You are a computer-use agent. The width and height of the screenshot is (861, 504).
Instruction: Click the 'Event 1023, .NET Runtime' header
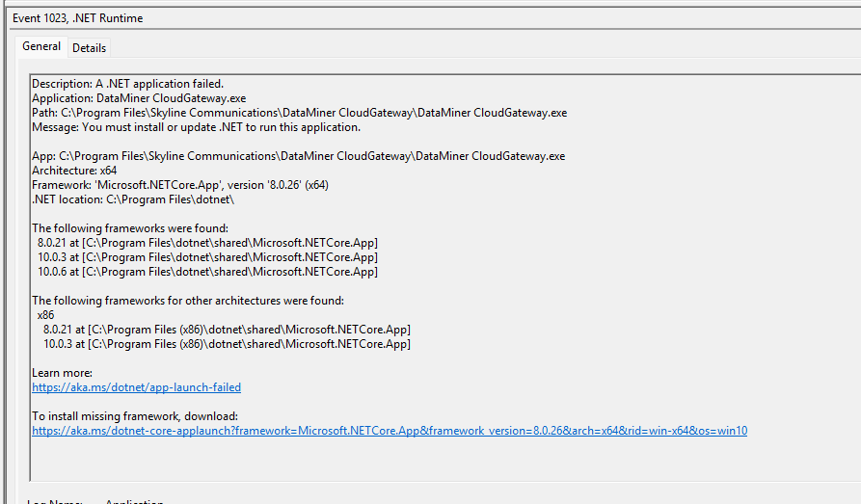click(77, 18)
